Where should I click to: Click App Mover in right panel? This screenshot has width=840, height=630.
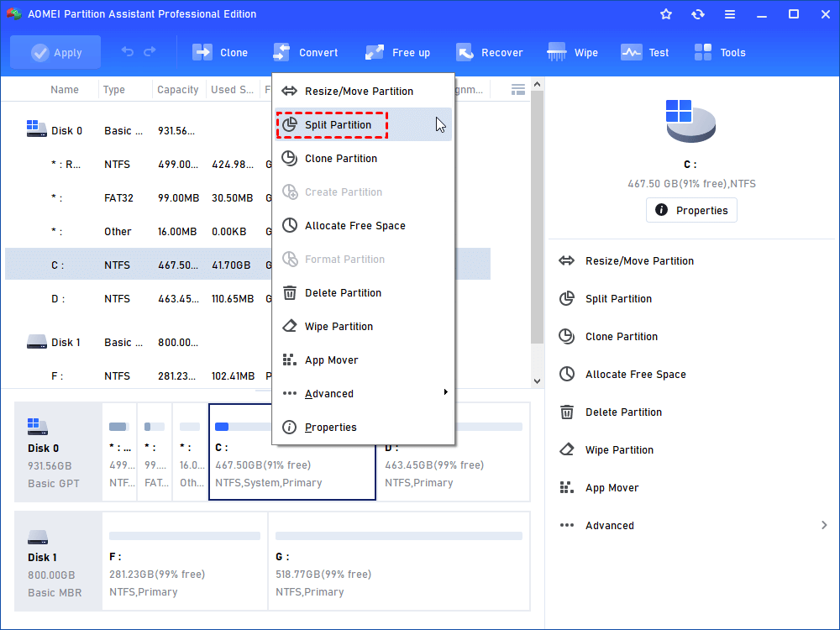598,487
